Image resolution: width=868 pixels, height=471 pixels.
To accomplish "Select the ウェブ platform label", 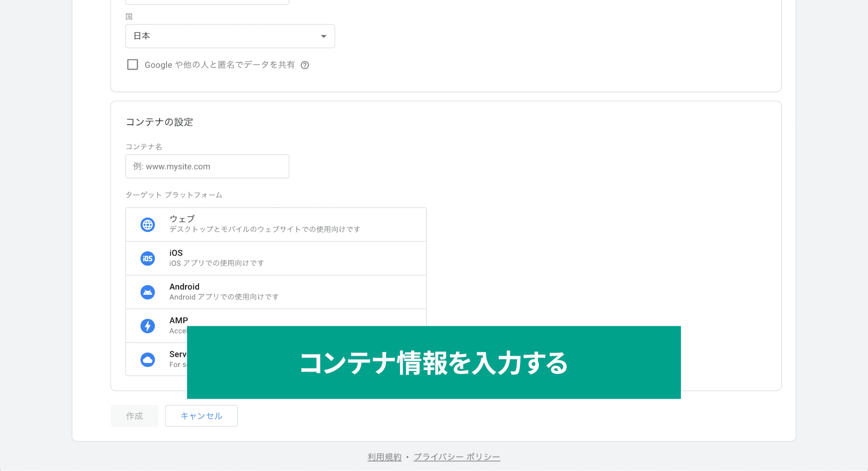I will (x=182, y=219).
